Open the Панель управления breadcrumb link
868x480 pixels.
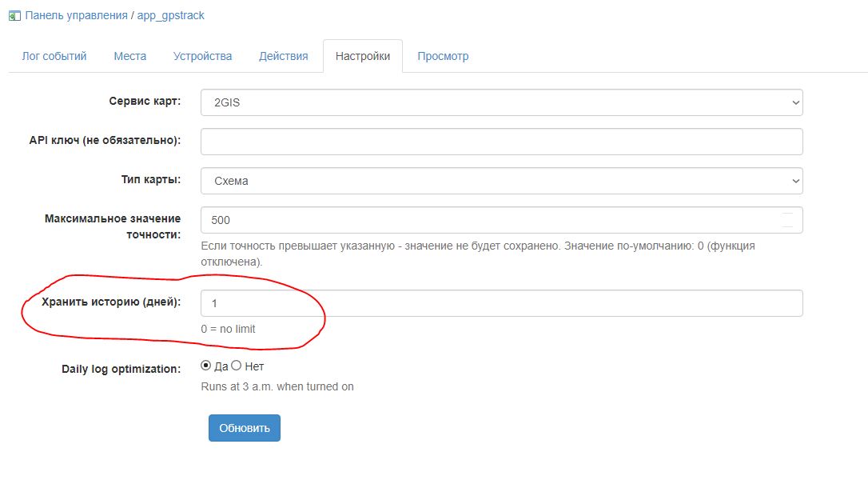(x=76, y=15)
